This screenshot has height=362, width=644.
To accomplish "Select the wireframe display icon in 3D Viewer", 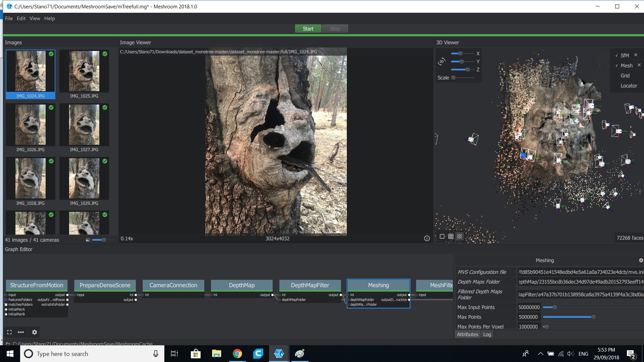I will point(451,236).
